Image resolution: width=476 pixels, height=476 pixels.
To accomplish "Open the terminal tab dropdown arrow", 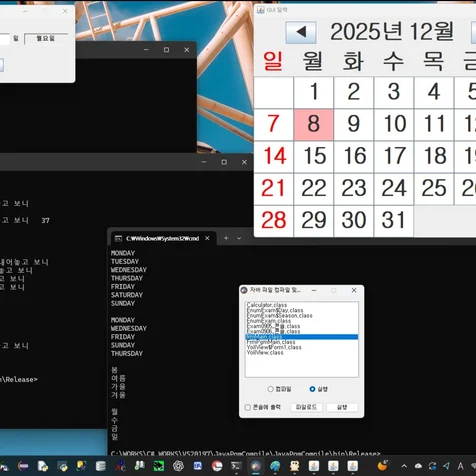I will pos(239,238).
